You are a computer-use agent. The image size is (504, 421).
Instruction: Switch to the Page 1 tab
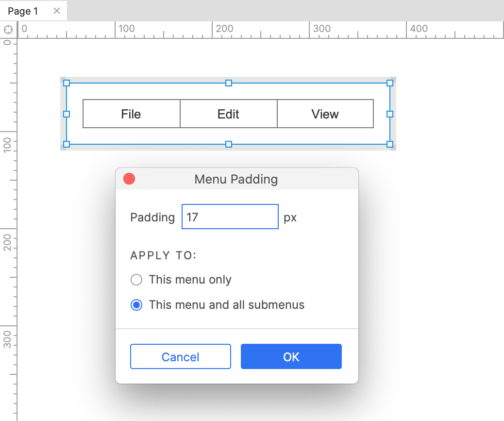click(23, 11)
